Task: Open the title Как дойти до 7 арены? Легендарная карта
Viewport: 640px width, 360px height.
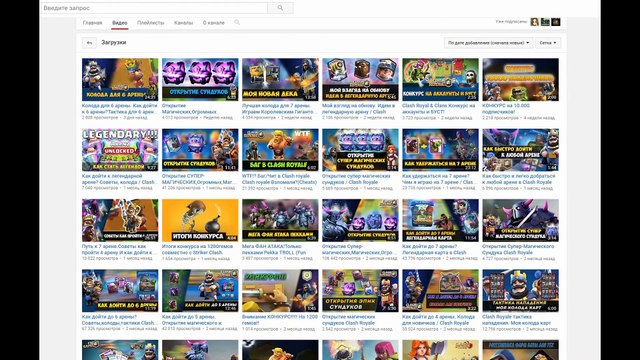Action: click(x=434, y=249)
